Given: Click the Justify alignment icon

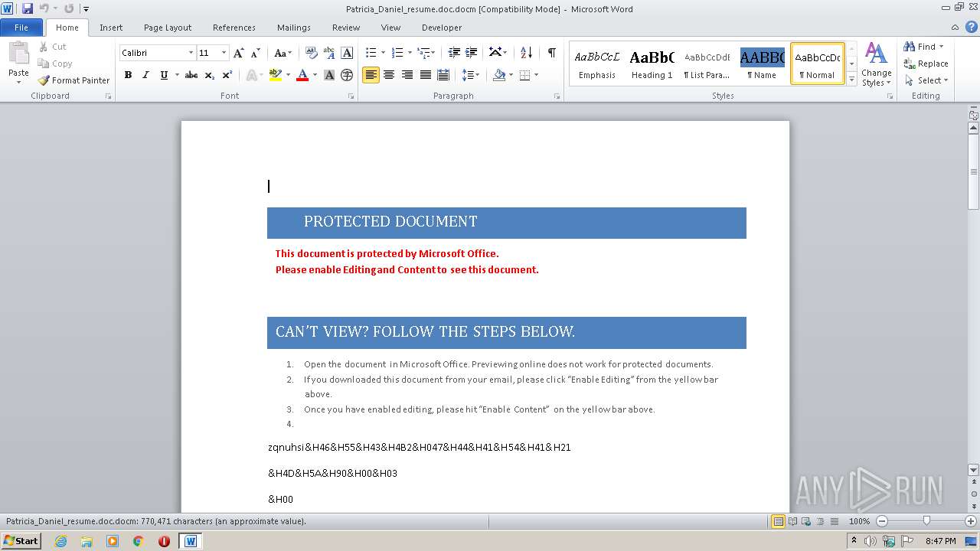Looking at the screenshot, I should click(x=424, y=75).
